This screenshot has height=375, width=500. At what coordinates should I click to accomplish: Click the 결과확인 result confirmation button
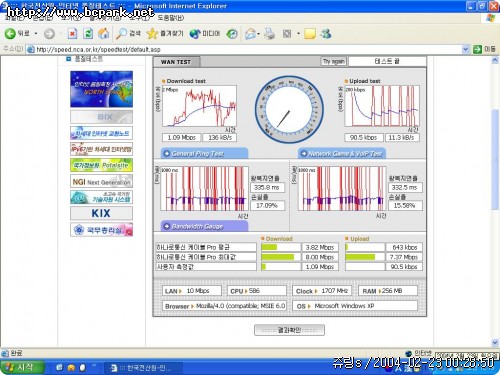click(289, 330)
